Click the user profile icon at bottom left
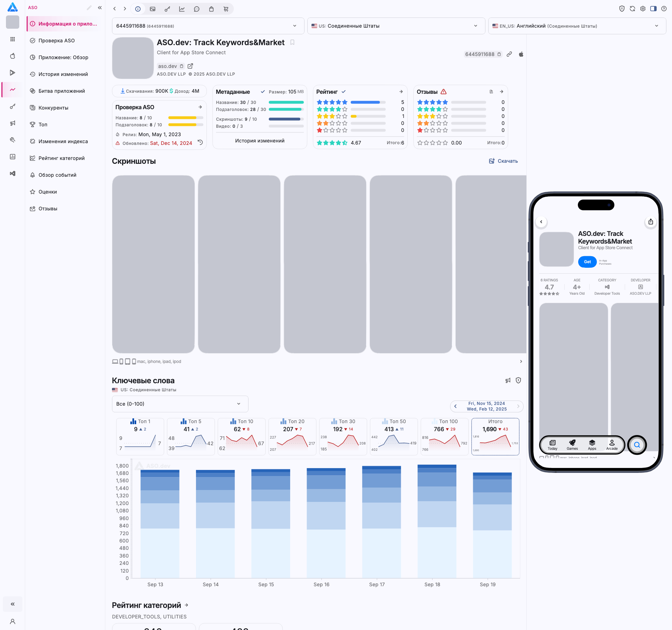 (x=13, y=622)
